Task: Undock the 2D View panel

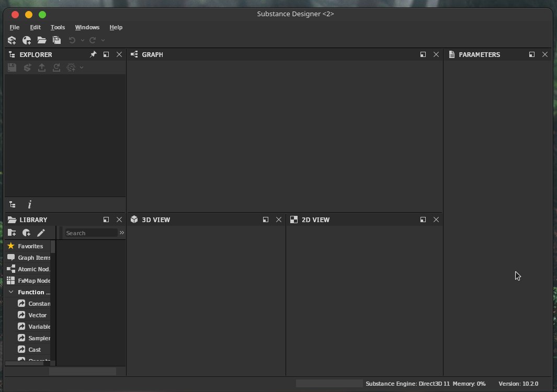Action: (423, 220)
